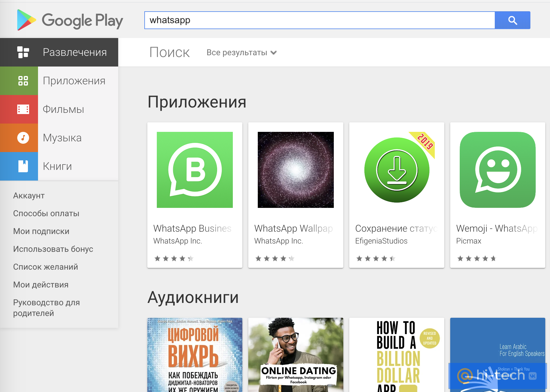Open Мои подписки
Image resolution: width=550 pixels, height=392 pixels.
pos(41,231)
